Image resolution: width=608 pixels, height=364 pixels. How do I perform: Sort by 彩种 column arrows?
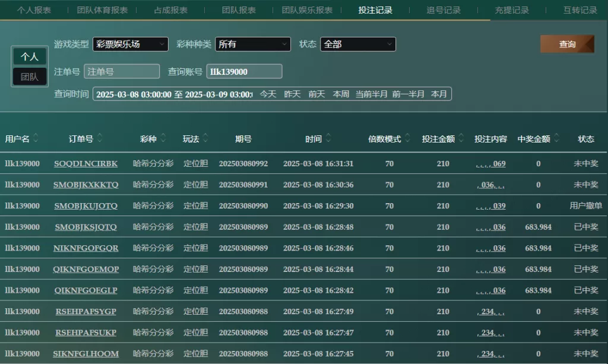163,138
